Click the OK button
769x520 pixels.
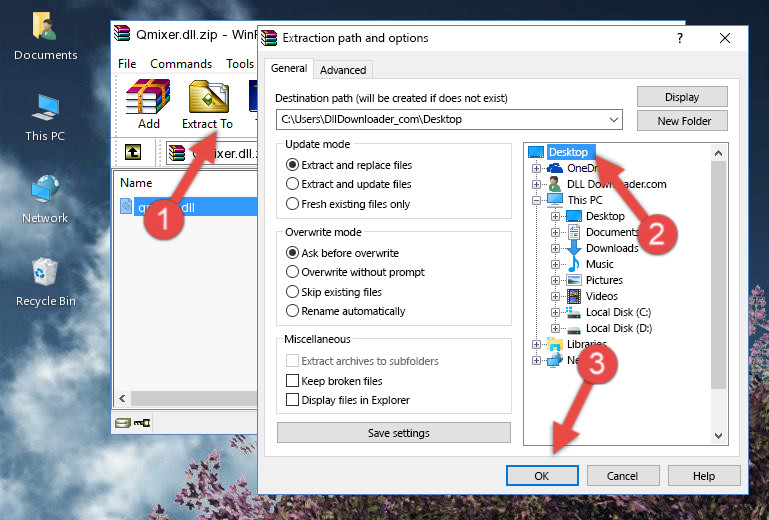542,476
